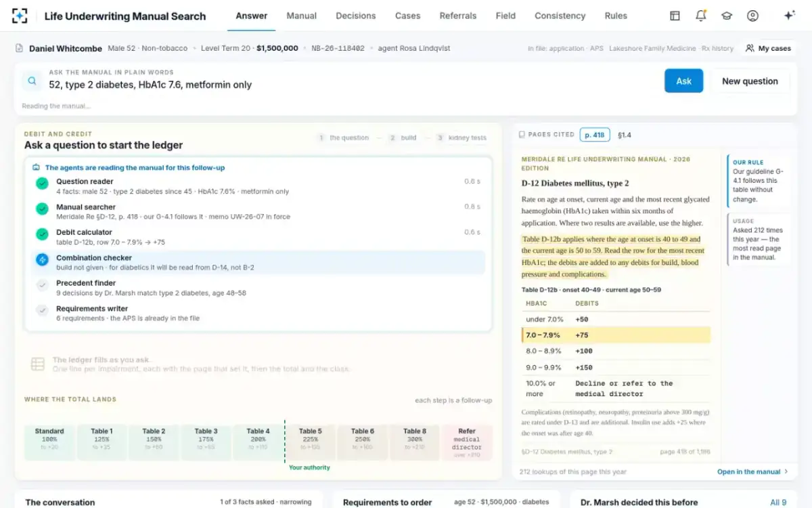
Task: Click the Decline or refer row
Action: [x=616, y=388]
